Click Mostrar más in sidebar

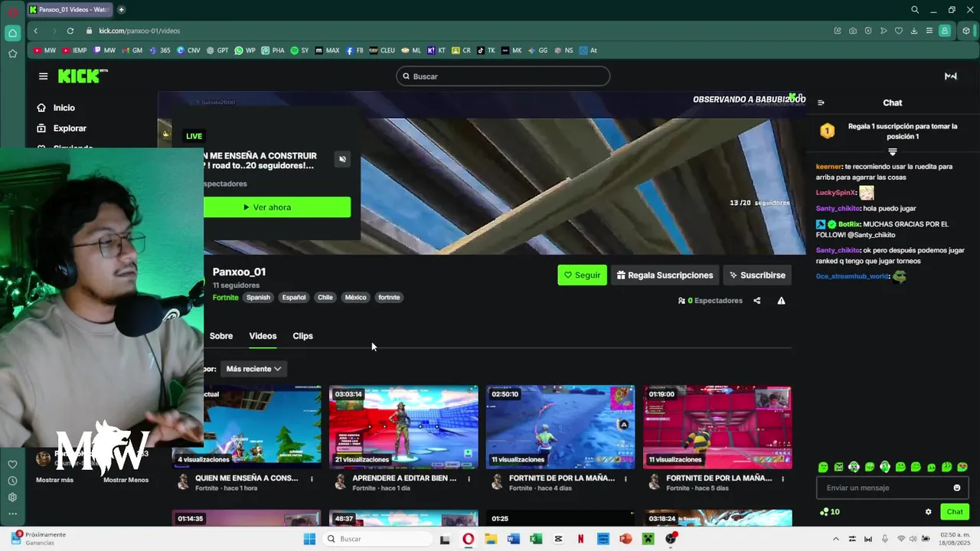tap(54, 480)
